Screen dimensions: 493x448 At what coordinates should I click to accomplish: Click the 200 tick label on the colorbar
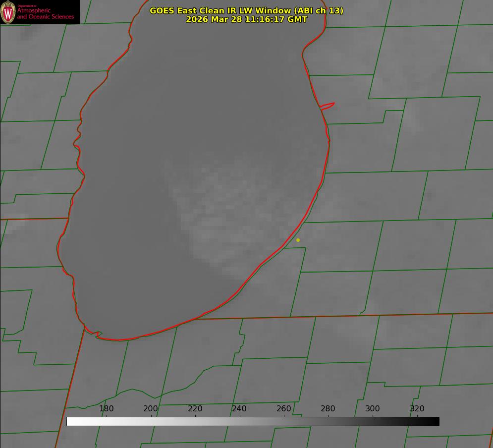click(151, 408)
